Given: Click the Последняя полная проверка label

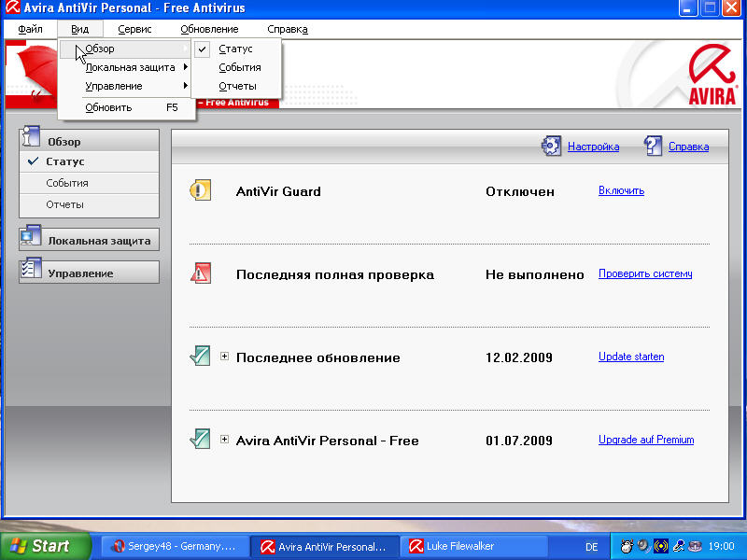Looking at the screenshot, I should [x=335, y=274].
